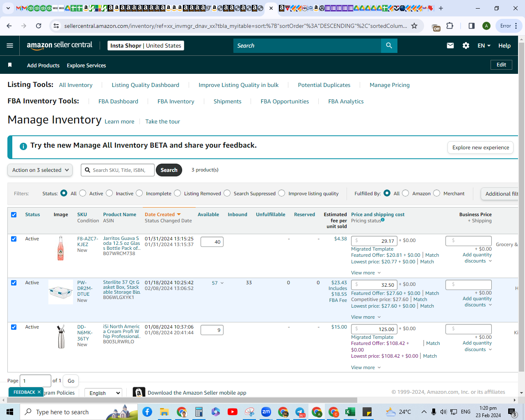Go to Manage Pricing

tap(390, 85)
